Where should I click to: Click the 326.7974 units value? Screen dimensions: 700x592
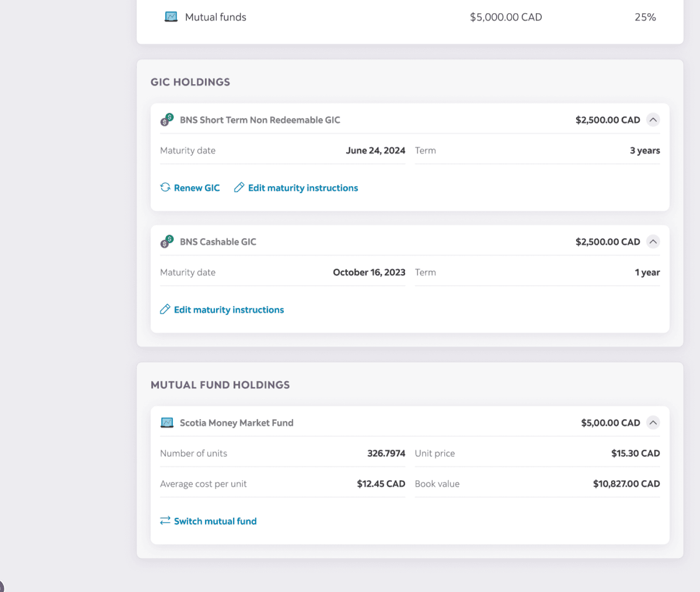click(386, 453)
